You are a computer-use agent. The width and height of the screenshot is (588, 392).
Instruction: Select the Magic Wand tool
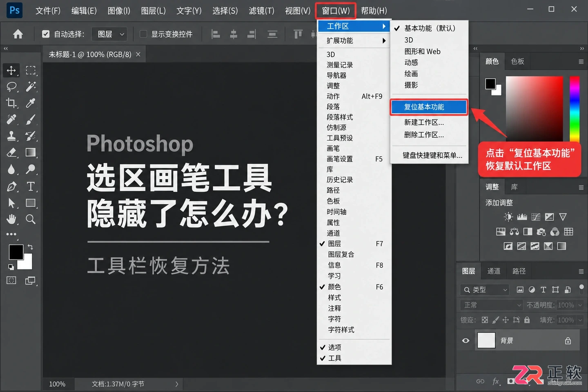(31, 87)
